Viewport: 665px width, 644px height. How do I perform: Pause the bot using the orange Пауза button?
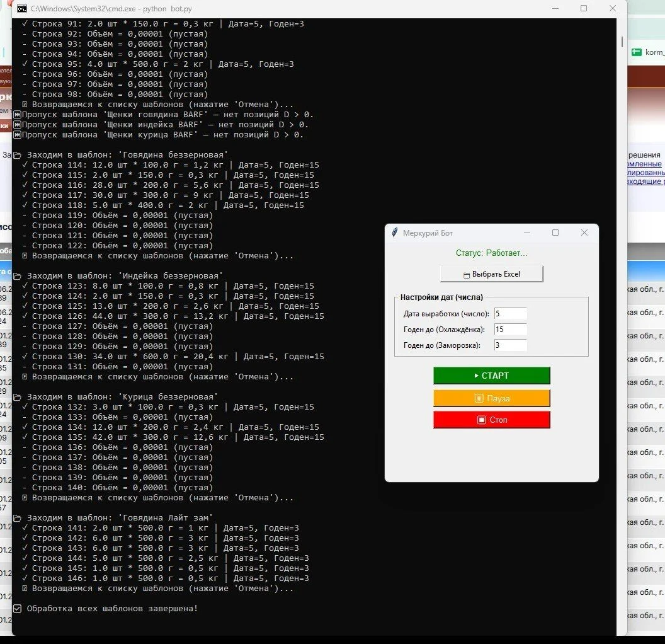[x=492, y=398]
